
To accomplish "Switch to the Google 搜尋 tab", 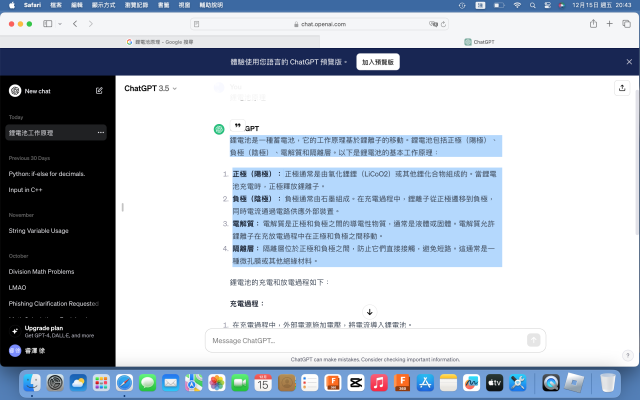I will (x=160, y=42).
